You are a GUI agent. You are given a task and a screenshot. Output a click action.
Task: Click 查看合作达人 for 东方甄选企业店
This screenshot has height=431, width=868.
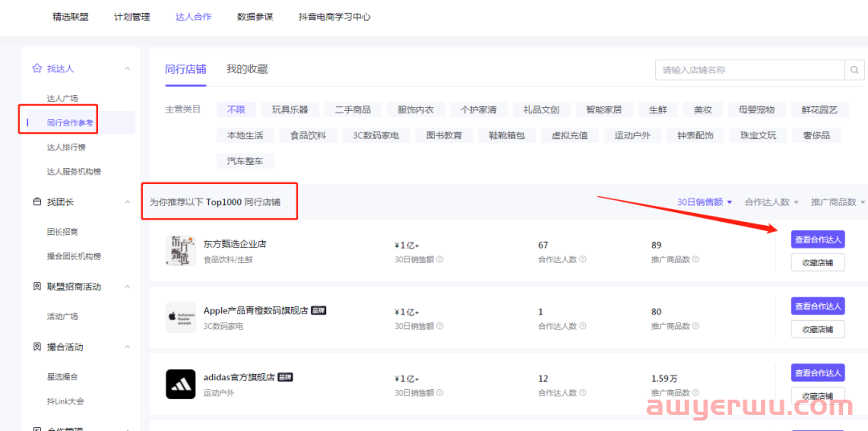[x=817, y=240]
